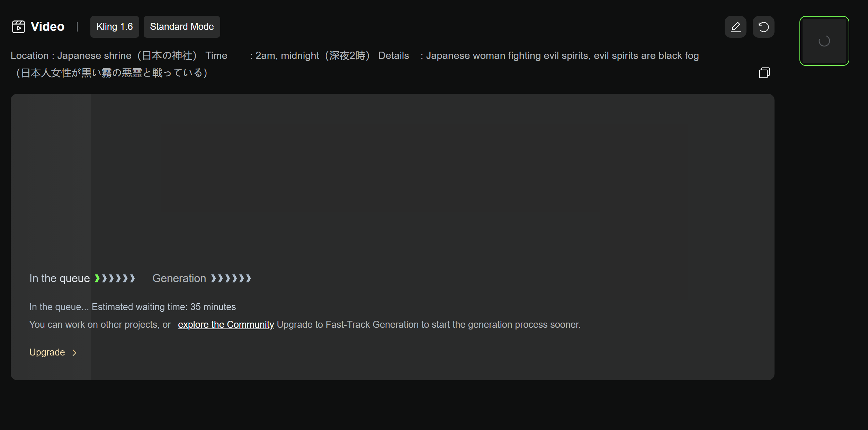
Task: Click the gray Generation progress chevrons
Action: pos(231,278)
